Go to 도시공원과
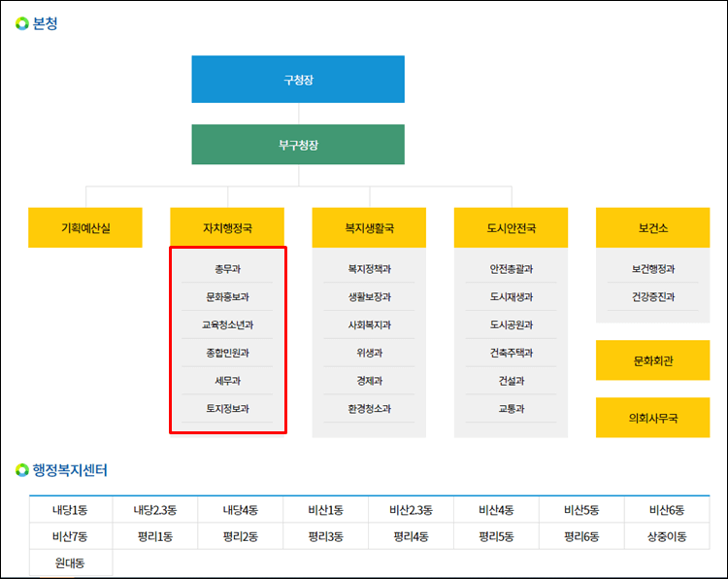Viewport: 728px width, 579px height. click(x=512, y=324)
